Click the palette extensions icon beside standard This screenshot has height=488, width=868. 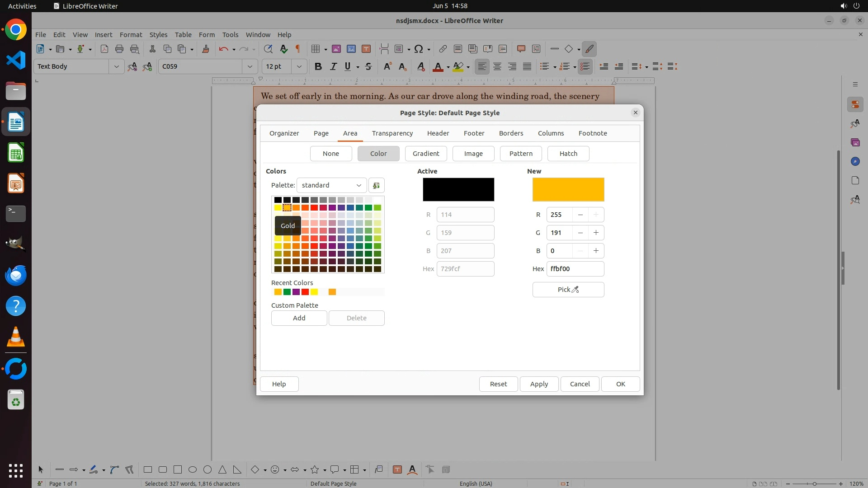coord(376,185)
